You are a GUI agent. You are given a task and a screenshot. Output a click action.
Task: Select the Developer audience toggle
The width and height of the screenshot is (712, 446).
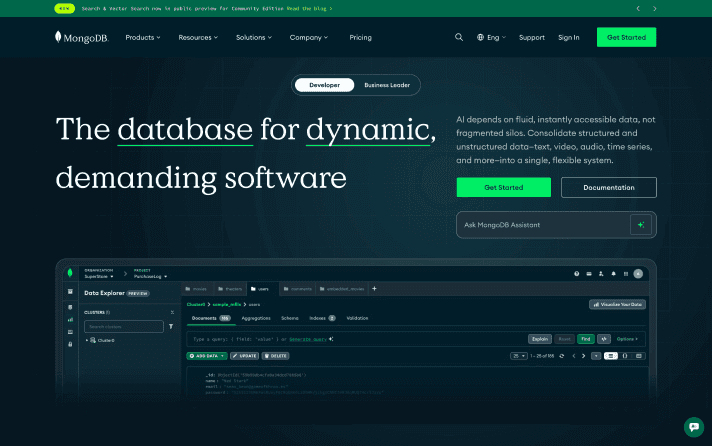324,85
